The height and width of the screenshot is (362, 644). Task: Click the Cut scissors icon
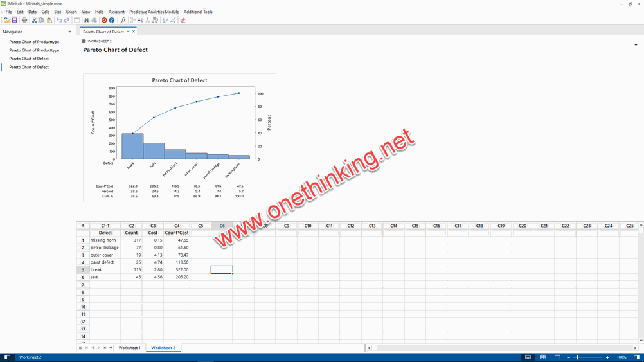click(35, 21)
